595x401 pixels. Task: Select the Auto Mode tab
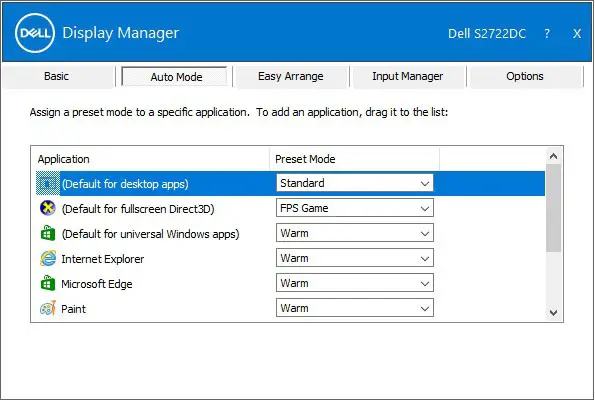(x=176, y=77)
